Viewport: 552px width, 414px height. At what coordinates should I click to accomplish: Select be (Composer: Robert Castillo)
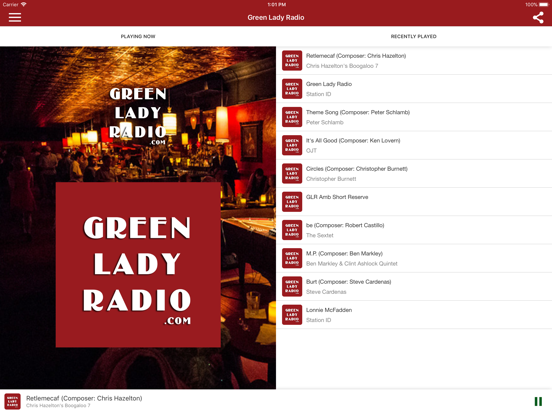pos(345,225)
